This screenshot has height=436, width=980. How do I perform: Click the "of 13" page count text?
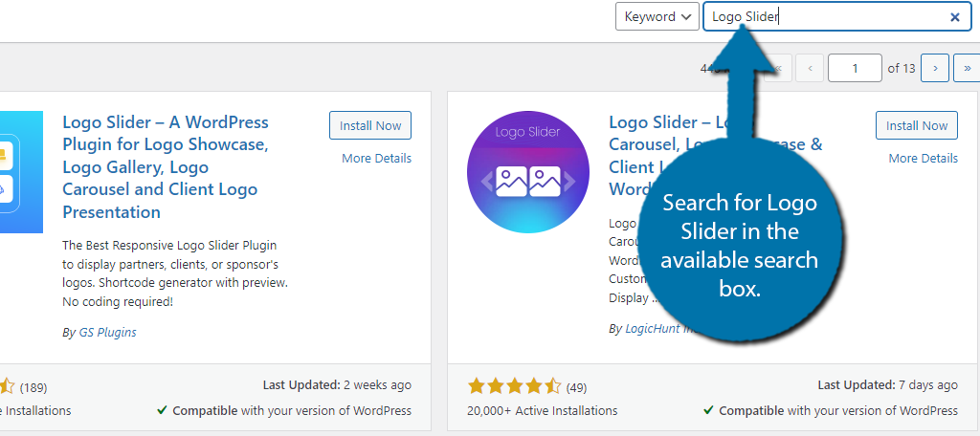point(902,68)
